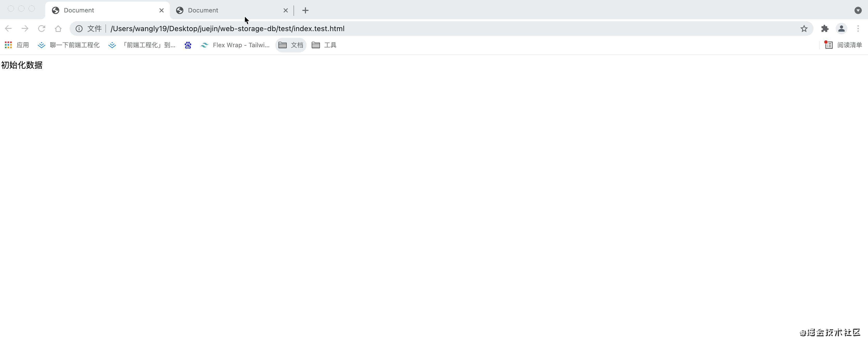This screenshot has width=868, height=343.
Task: Click the macOS yellow minimize window button
Action: click(21, 9)
